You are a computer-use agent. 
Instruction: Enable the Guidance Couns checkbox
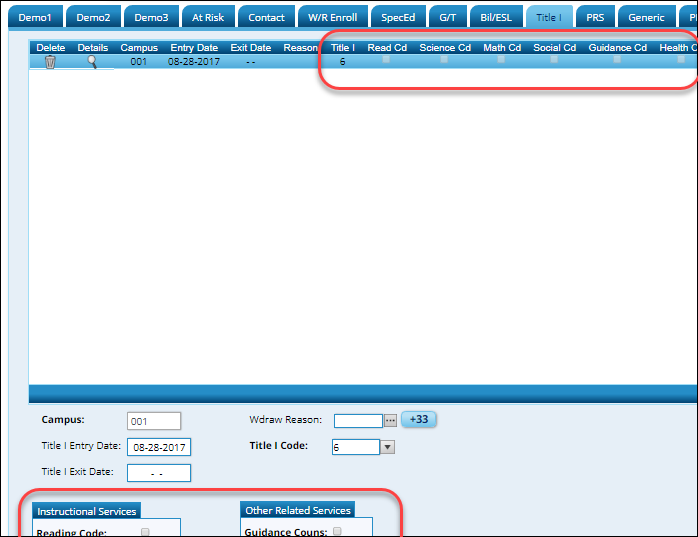[337, 531]
